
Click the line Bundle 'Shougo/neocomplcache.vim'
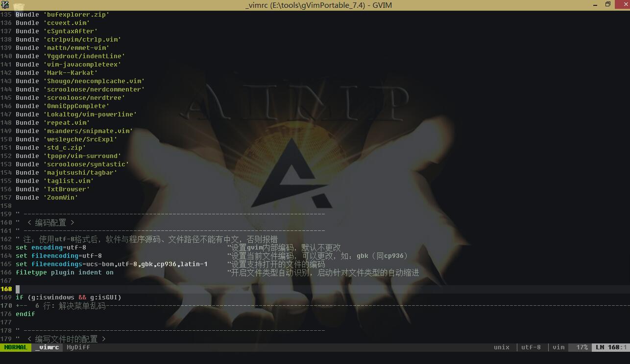click(80, 81)
